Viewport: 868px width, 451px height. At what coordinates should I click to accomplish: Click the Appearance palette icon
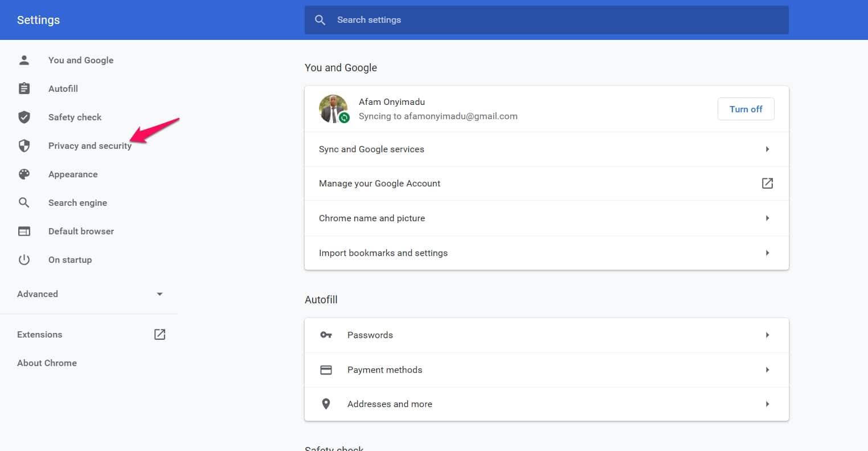coord(24,174)
